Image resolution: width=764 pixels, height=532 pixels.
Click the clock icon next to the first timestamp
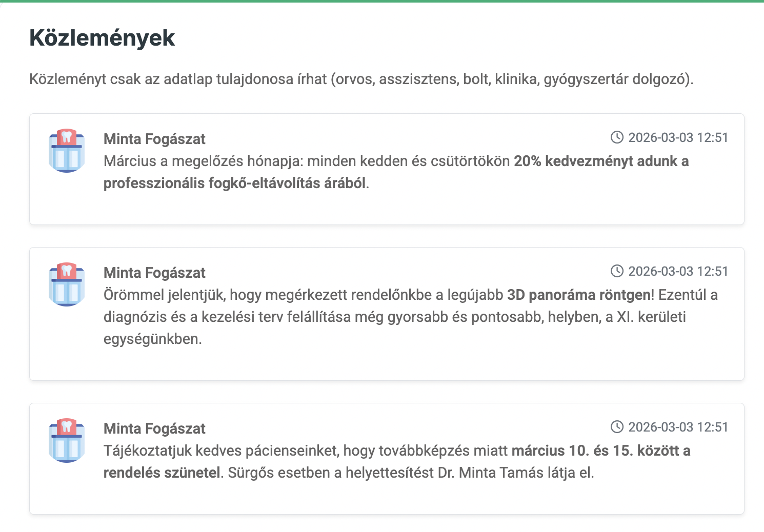tap(617, 137)
